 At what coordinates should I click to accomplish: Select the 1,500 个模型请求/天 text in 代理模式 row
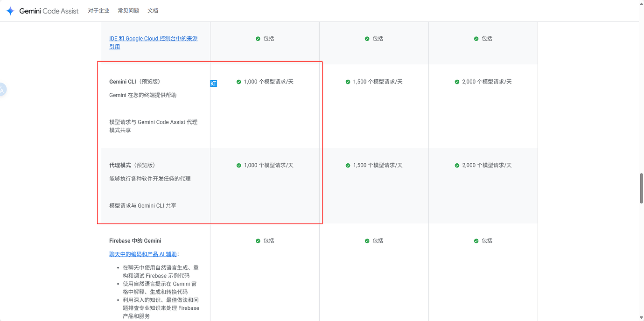(378, 165)
